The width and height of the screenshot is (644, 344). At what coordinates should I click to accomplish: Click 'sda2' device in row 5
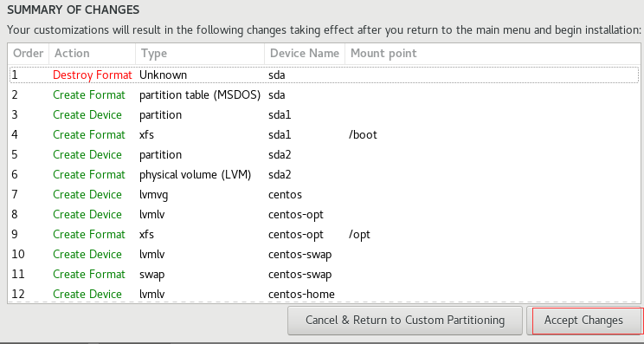pyautogui.click(x=280, y=155)
